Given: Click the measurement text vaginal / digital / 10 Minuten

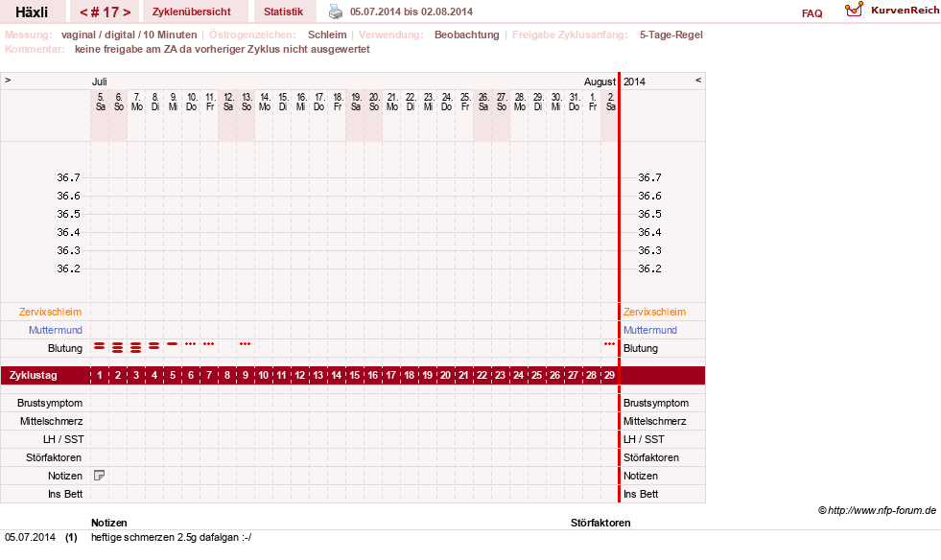Looking at the screenshot, I should (x=129, y=35).
